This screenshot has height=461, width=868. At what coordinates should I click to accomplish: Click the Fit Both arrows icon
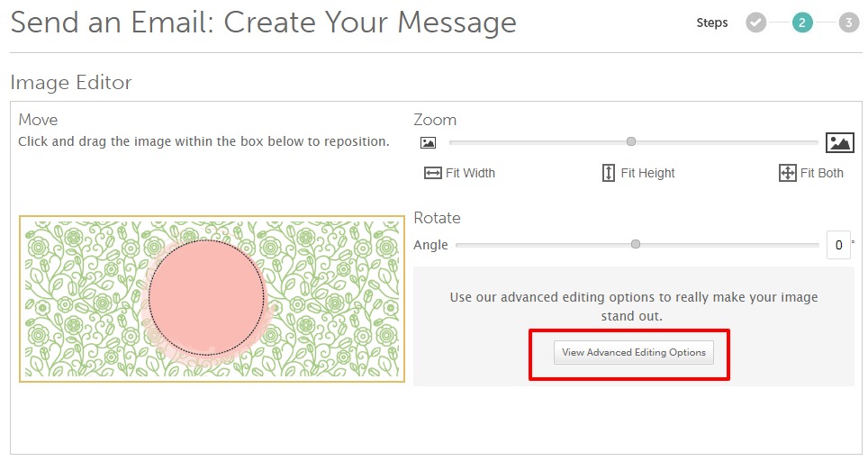click(787, 173)
